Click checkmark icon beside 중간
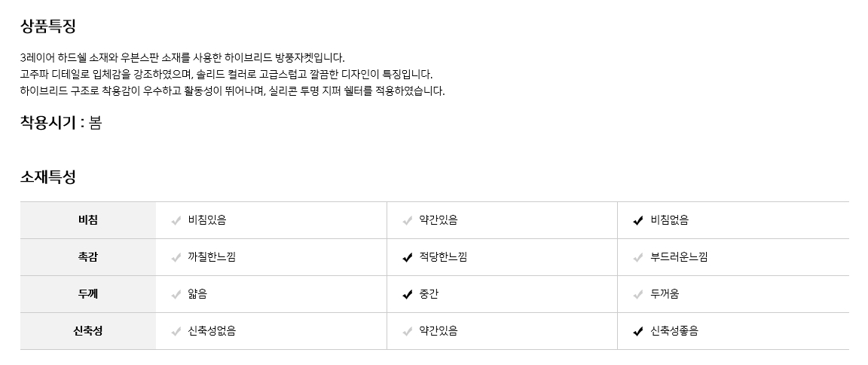 pos(408,295)
